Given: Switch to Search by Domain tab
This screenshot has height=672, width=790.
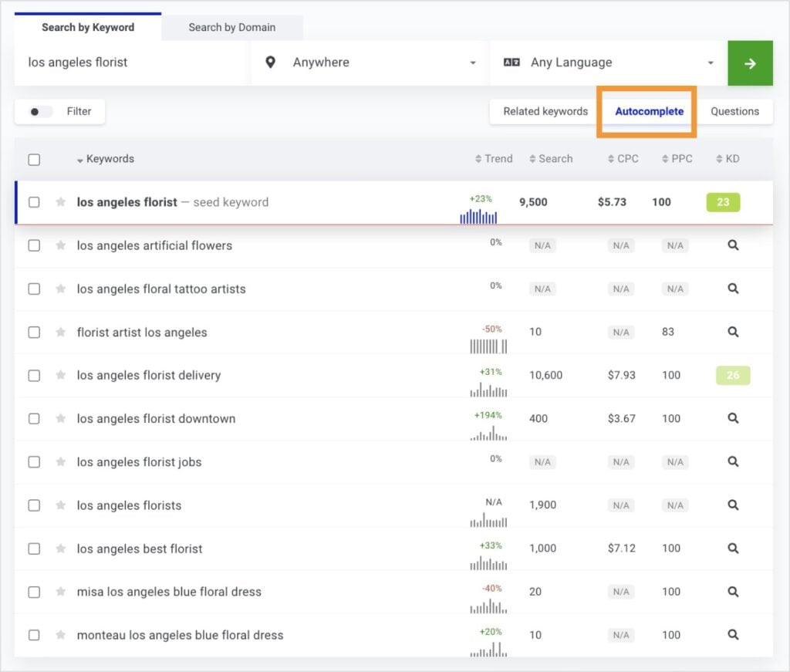Looking at the screenshot, I should point(231,27).
